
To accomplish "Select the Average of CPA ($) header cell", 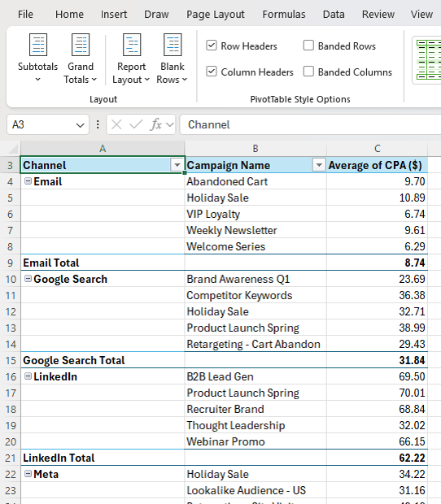I will click(x=377, y=165).
